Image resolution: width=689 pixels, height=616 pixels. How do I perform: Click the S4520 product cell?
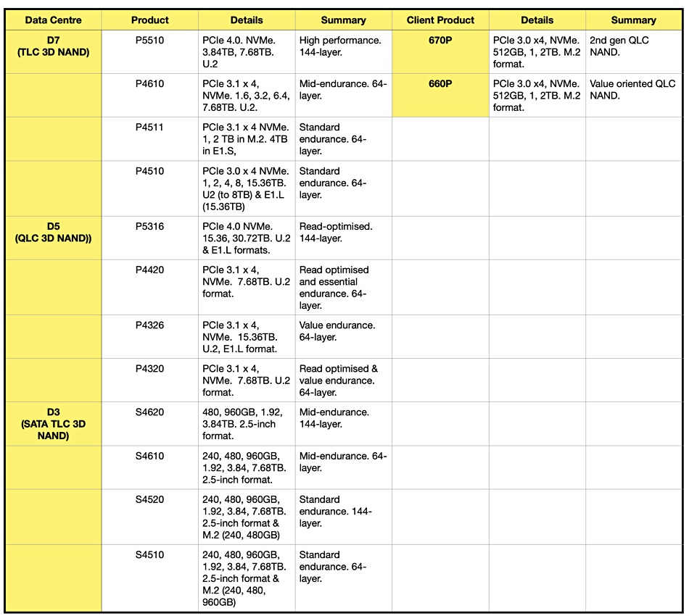tap(150, 517)
